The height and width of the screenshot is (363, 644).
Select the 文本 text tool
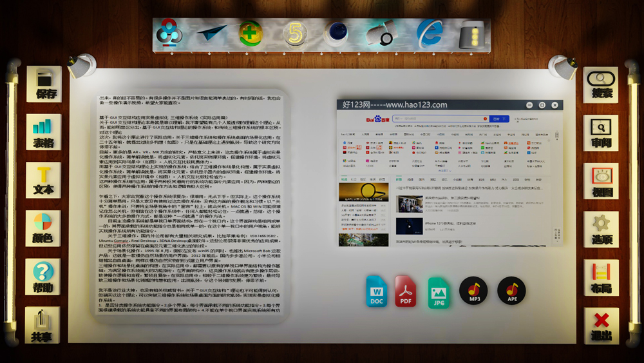(x=43, y=180)
